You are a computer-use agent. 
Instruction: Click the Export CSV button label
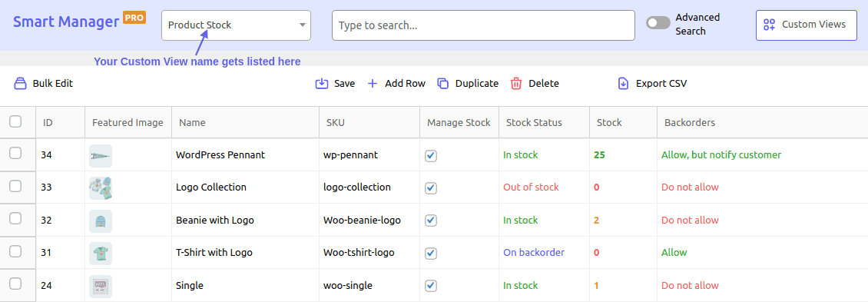pos(661,84)
